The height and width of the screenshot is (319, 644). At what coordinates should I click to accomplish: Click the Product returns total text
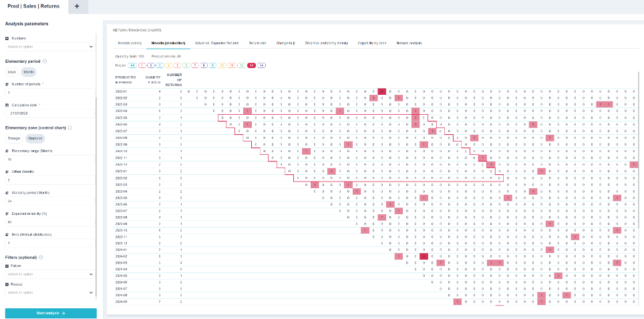pyautogui.click(x=166, y=56)
